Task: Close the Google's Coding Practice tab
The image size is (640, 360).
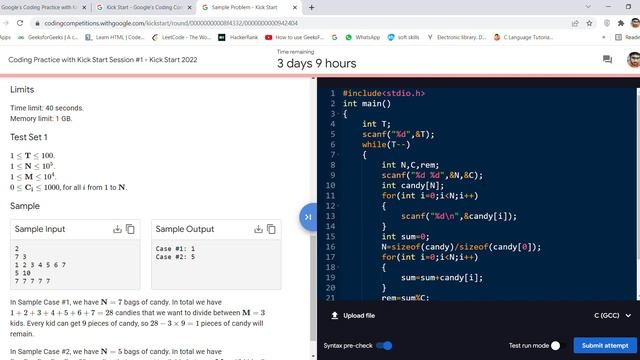Action: click(84, 7)
